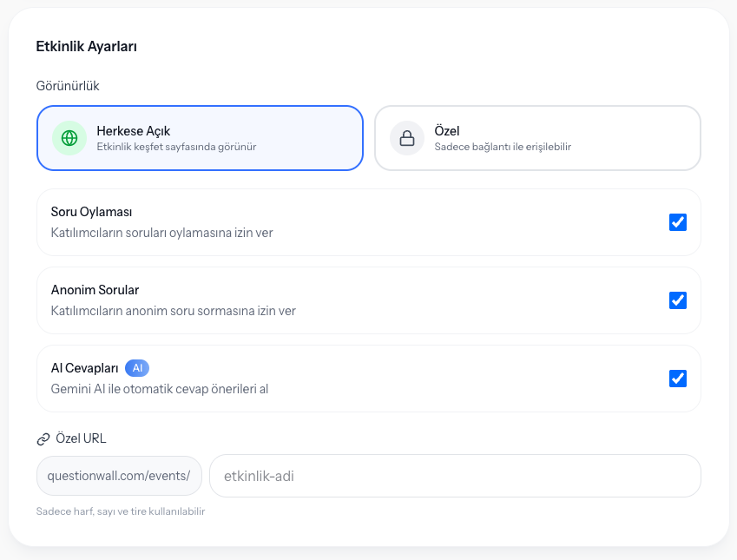Choose the Özel visibility option
Image resolution: width=737 pixels, height=560 pixels.
pyautogui.click(x=536, y=138)
